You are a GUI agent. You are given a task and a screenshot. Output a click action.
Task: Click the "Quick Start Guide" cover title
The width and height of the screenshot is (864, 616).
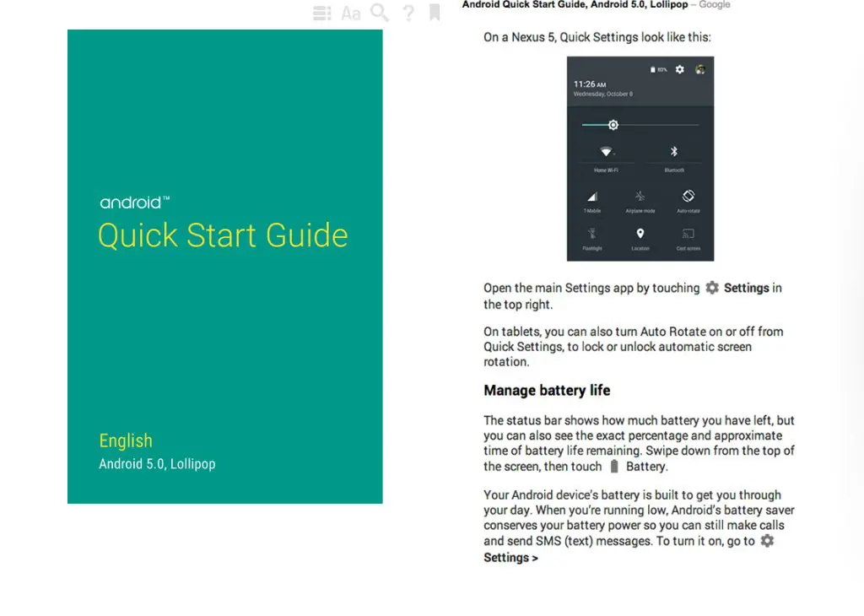223,235
